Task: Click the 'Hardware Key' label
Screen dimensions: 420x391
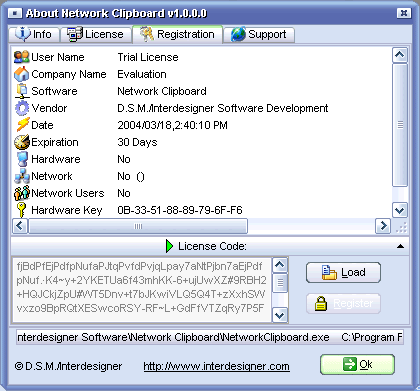Action: click(67, 210)
